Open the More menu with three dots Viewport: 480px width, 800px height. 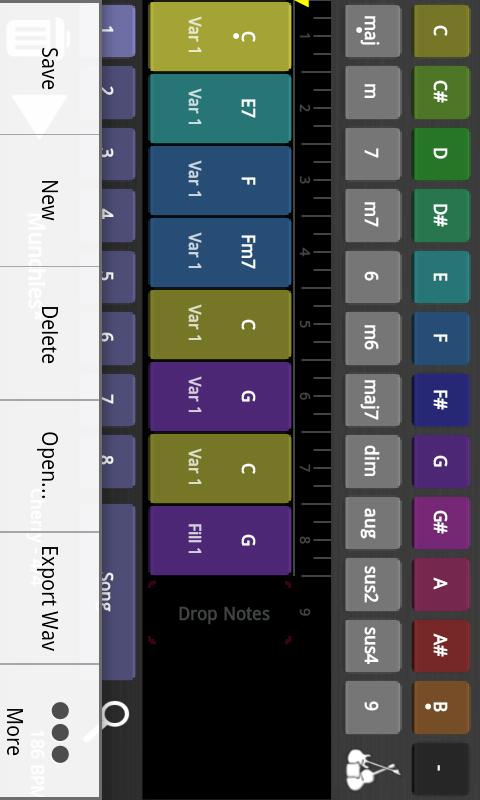point(49,732)
